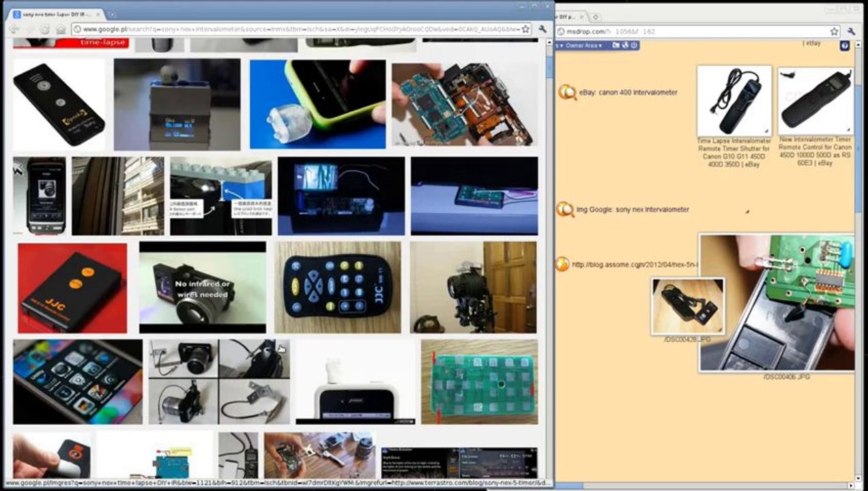Open blue Lego brick diagram result
This screenshot has height=491, width=868.
220,196
